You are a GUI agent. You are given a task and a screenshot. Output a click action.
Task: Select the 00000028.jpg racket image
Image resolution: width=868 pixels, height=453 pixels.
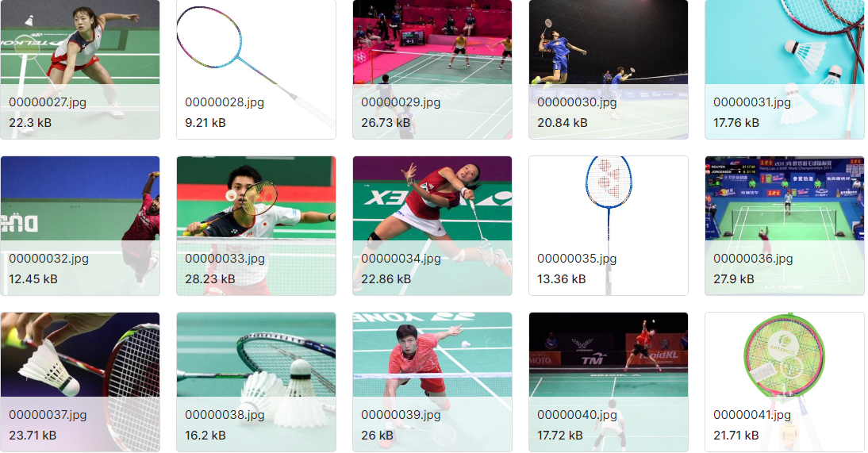(256, 69)
